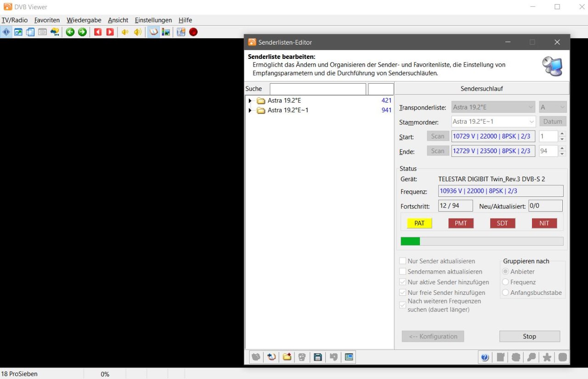Open the Einstellungen menu
Screen dimensions: 588x379
click(153, 20)
